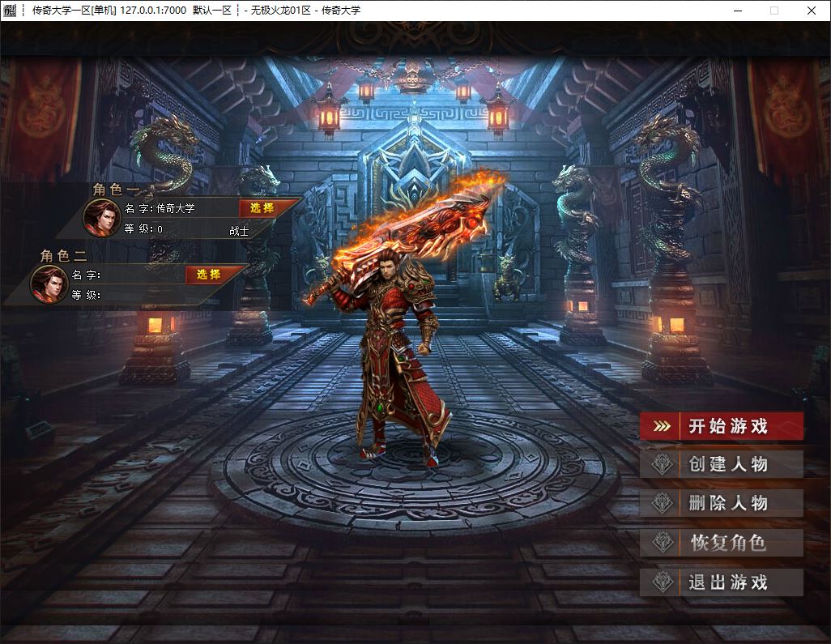Click the 开始游戏 start game button
The width and height of the screenshot is (831, 644).
click(722, 426)
